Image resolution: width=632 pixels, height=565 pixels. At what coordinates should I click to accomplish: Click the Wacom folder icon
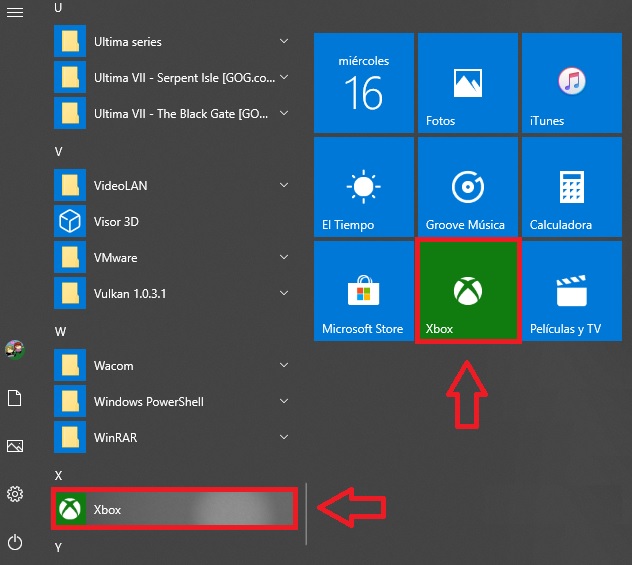(70, 365)
